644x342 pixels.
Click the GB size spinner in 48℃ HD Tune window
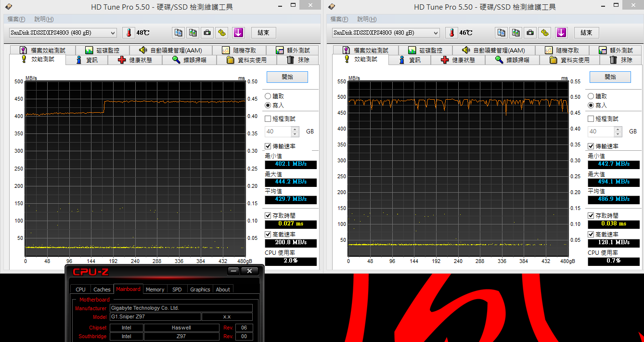296,132
